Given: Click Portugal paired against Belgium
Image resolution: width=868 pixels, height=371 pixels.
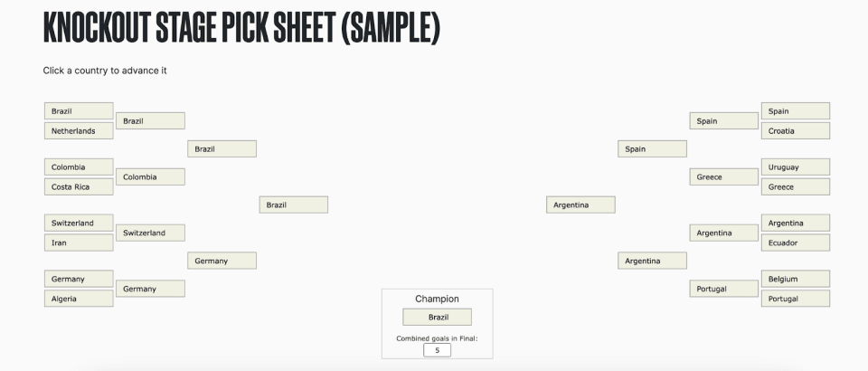Looking at the screenshot, I should 796,299.
